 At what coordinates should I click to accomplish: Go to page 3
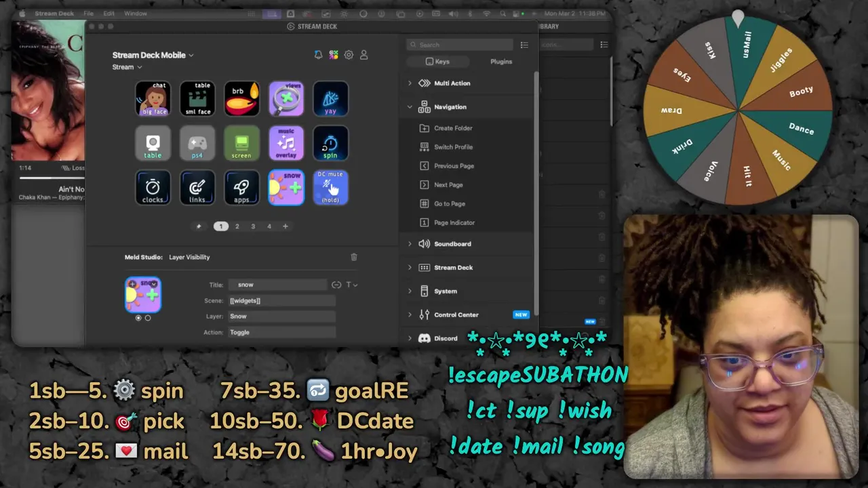(x=253, y=226)
